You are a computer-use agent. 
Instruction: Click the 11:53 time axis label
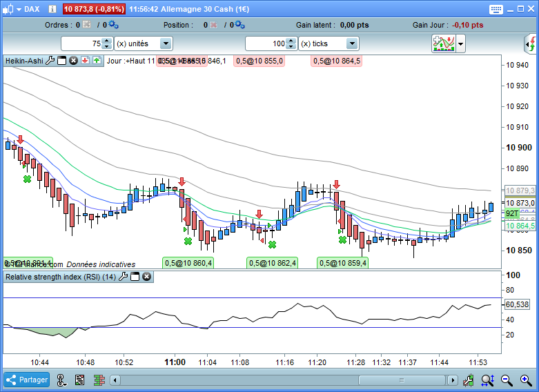(478, 362)
